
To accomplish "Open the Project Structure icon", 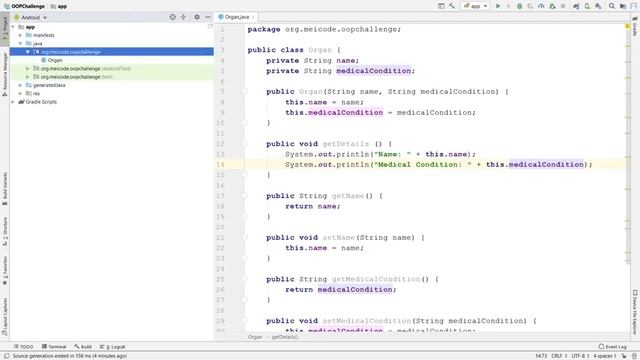I will pos(622,6).
